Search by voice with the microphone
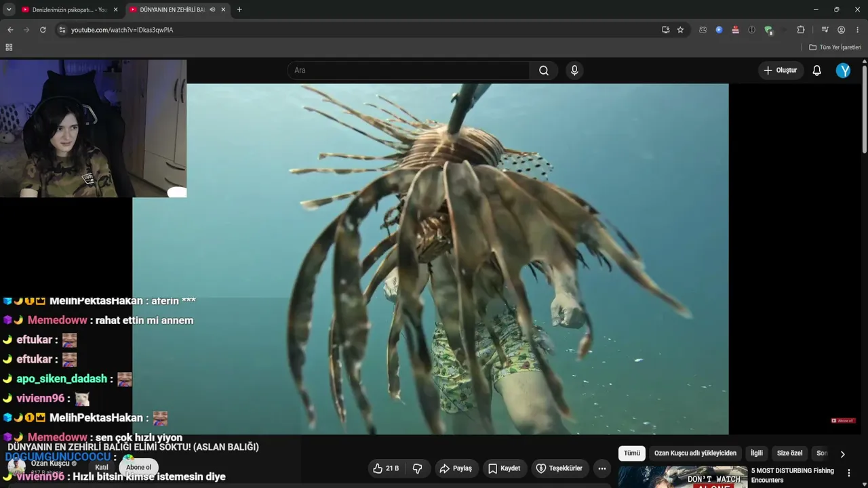This screenshot has height=488, width=868. click(574, 70)
